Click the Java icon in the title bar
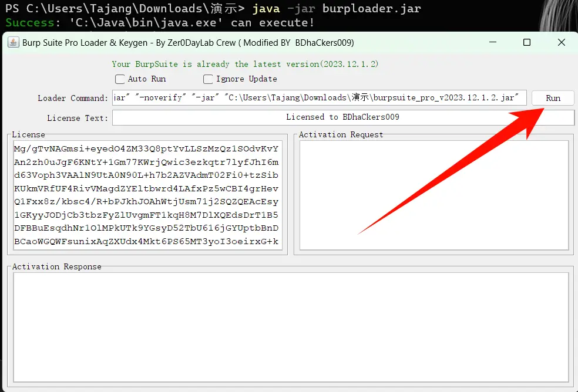The height and width of the screenshot is (392, 578). coord(13,42)
